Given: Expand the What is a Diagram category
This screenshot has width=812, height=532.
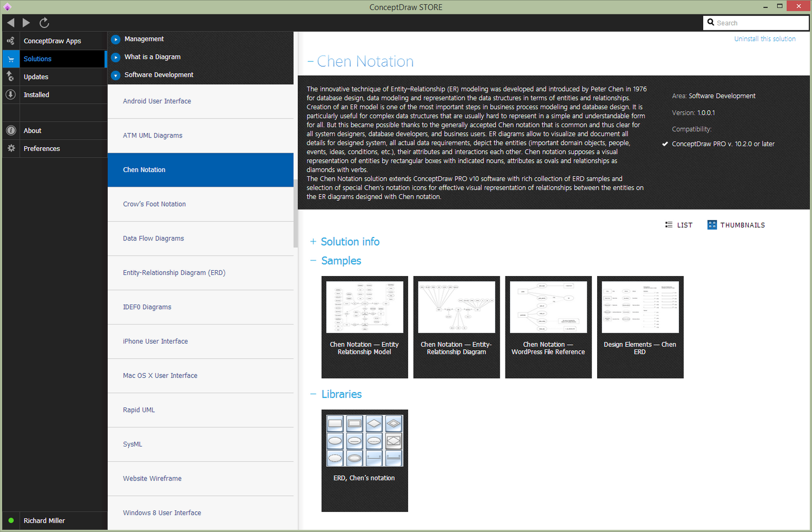Looking at the screenshot, I should click(x=115, y=57).
